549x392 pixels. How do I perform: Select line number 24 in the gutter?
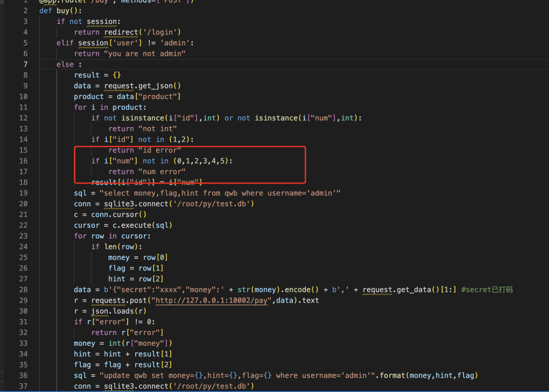pos(23,247)
